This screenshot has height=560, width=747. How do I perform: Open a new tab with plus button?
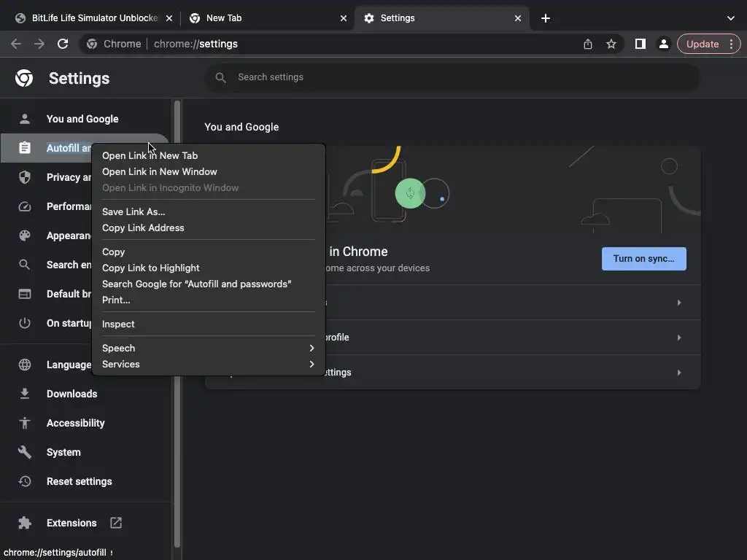pyautogui.click(x=546, y=18)
